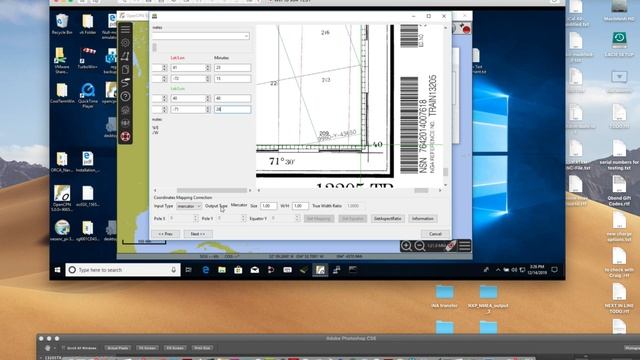640x360 pixels.
Task: Click the zoom-in magnifier on OpenCPN chart
Action: click(406, 245)
